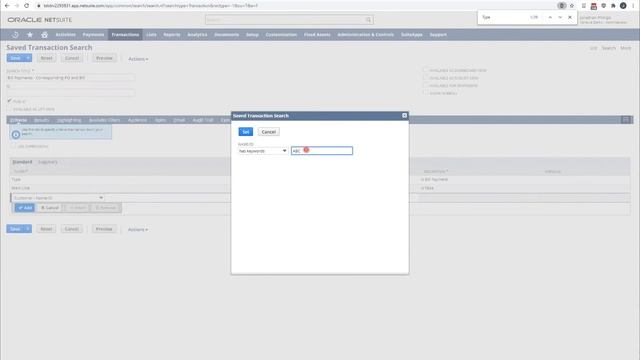Click the top Reset button
Viewport: 640px width, 360px height.
tap(46, 58)
